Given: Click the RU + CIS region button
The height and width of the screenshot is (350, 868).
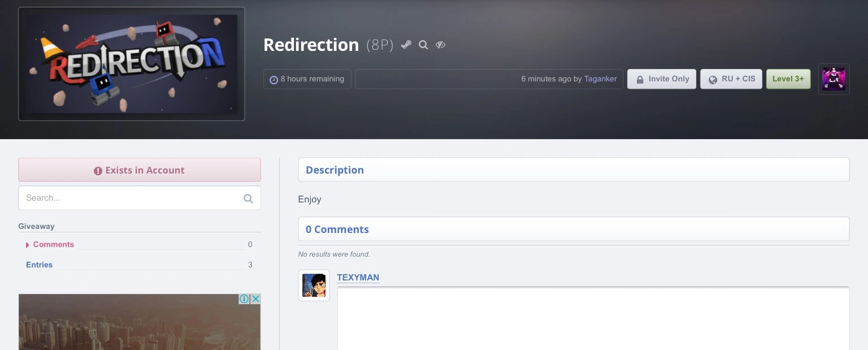Looking at the screenshot, I should tap(731, 79).
